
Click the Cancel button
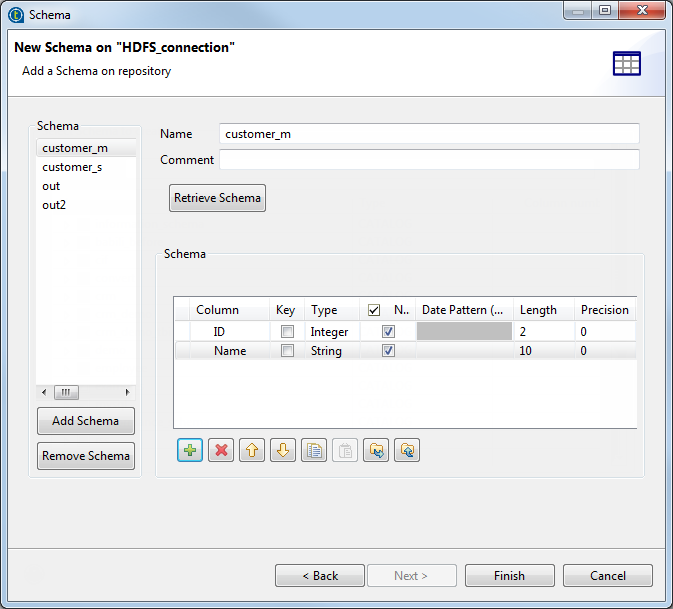click(x=608, y=576)
